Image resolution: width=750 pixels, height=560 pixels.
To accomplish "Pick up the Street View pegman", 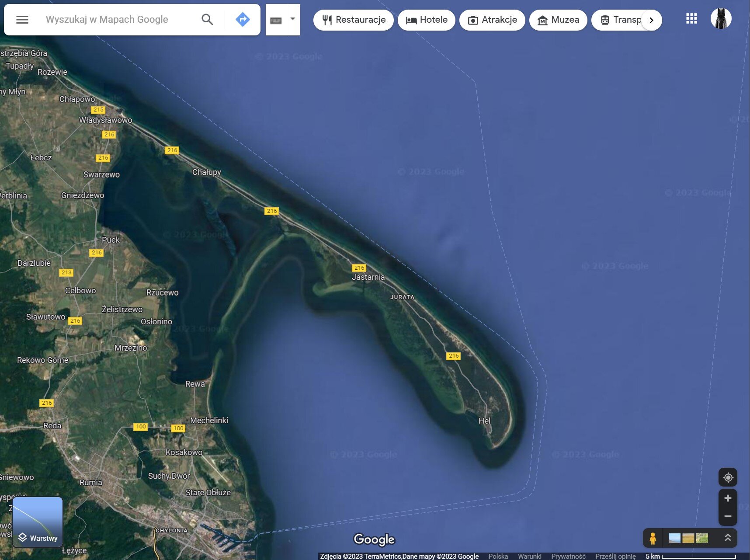I will (653, 538).
